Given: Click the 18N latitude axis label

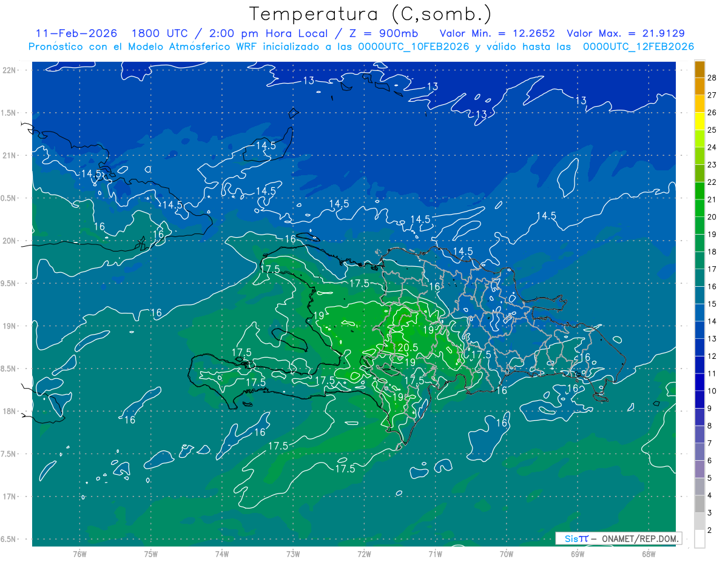Looking at the screenshot, I should coord(9,412).
